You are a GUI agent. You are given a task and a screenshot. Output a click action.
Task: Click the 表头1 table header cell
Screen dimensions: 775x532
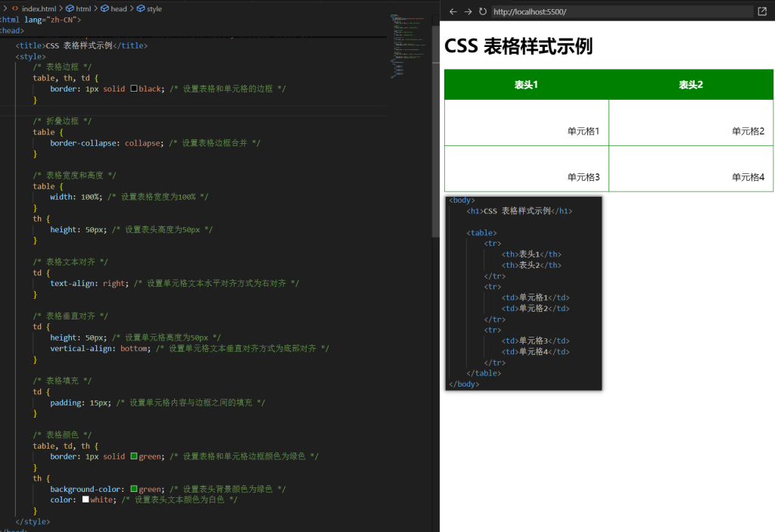pyautogui.click(x=526, y=85)
